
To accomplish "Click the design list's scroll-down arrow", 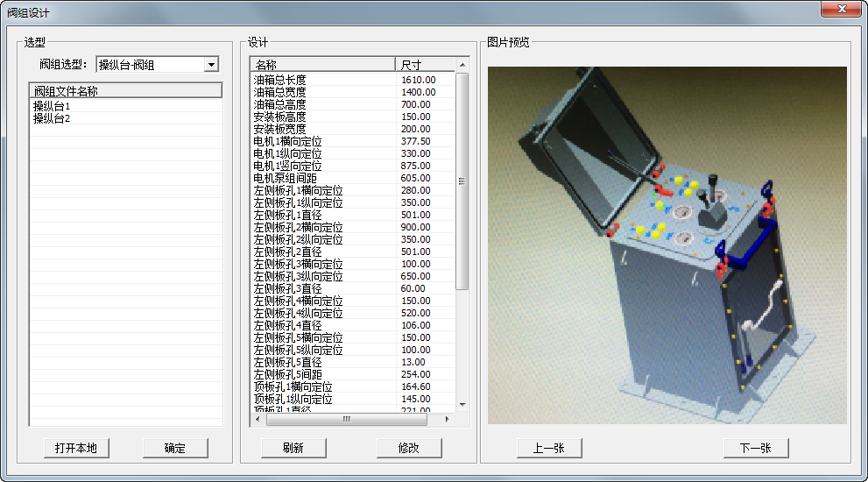I will click(x=462, y=405).
